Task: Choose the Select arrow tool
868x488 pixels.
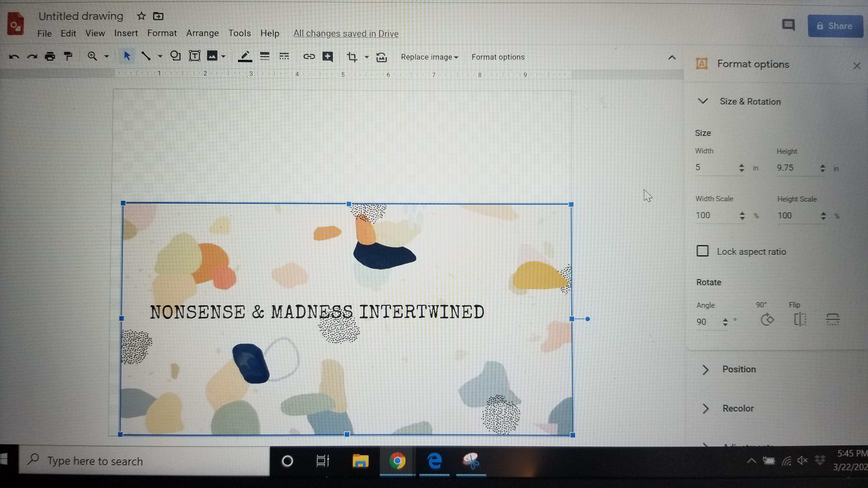Action: coord(127,56)
